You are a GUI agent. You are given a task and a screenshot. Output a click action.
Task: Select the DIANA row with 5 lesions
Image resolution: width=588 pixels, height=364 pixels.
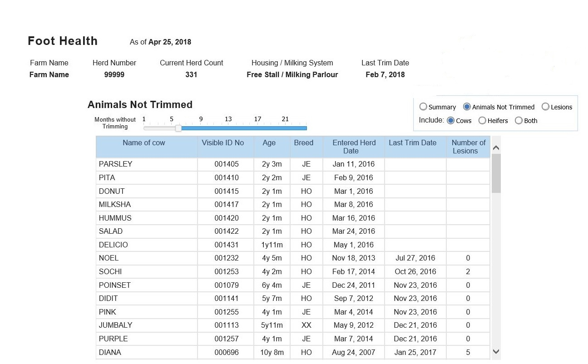(x=293, y=352)
